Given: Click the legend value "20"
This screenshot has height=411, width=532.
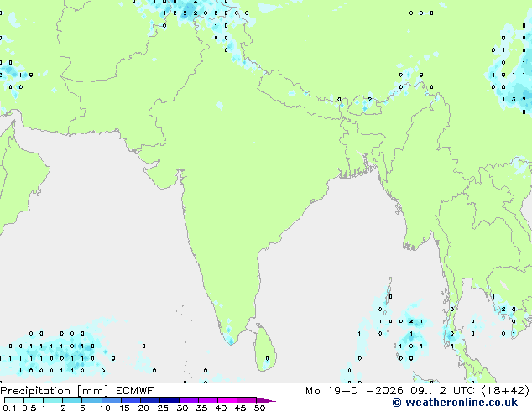Looking at the screenshot, I should pyautogui.click(x=143, y=408).
